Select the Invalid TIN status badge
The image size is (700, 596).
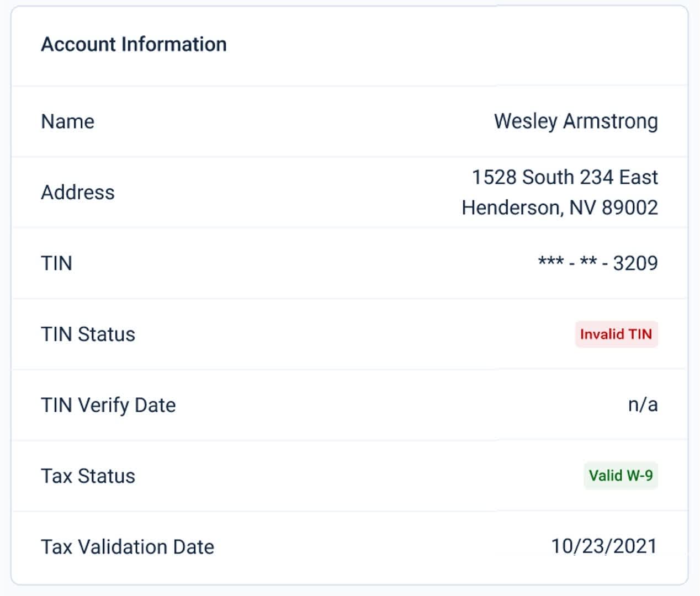pos(616,334)
